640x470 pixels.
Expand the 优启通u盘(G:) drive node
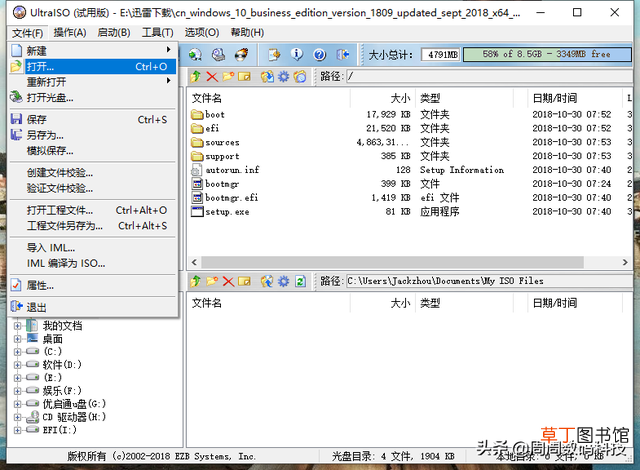(x=17, y=404)
